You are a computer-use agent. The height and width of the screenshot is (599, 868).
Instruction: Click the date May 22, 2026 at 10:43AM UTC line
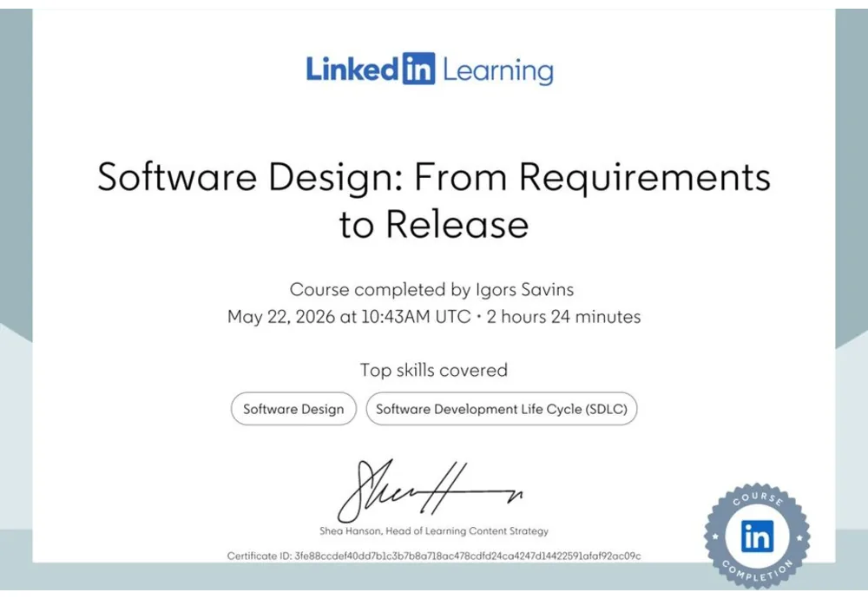click(x=434, y=317)
